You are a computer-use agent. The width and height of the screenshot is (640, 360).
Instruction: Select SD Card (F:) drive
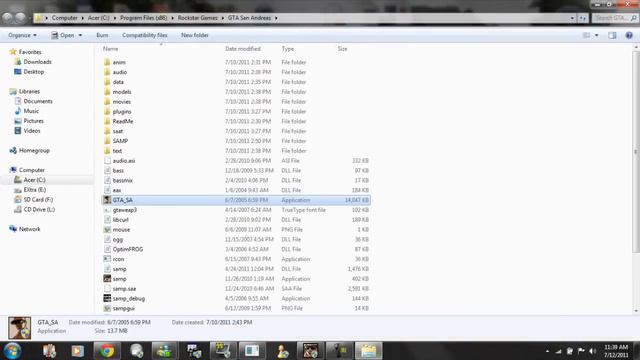coord(38,200)
